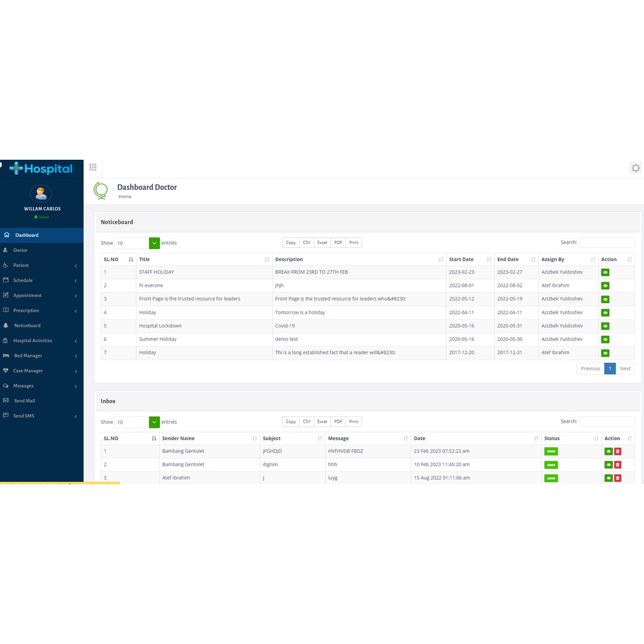Click the Noticeboard Search field

[x=606, y=242]
